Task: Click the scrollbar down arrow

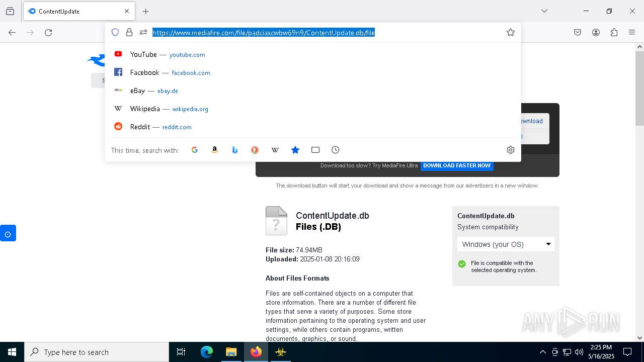Action: pyautogui.click(x=639, y=338)
